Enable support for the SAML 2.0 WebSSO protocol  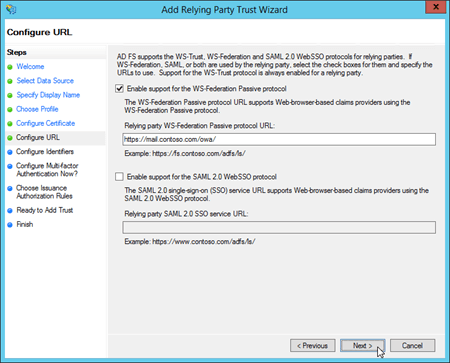pyautogui.click(x=119, y=177)
